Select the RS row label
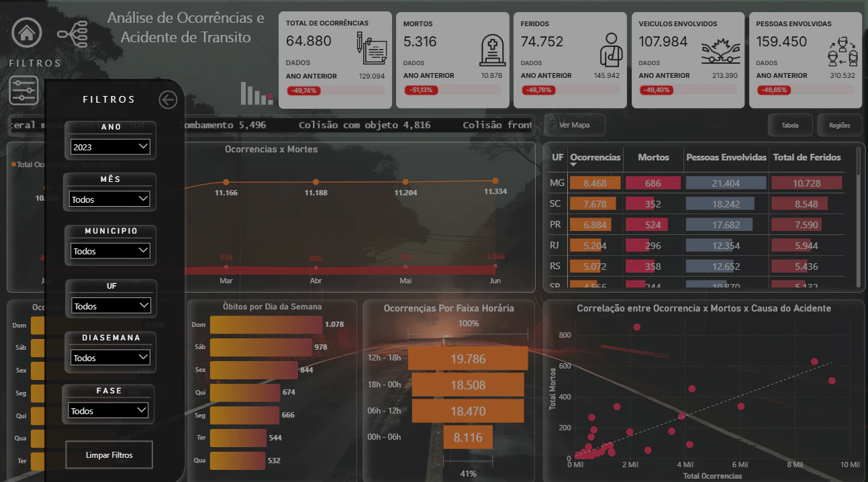 (554, 266)
